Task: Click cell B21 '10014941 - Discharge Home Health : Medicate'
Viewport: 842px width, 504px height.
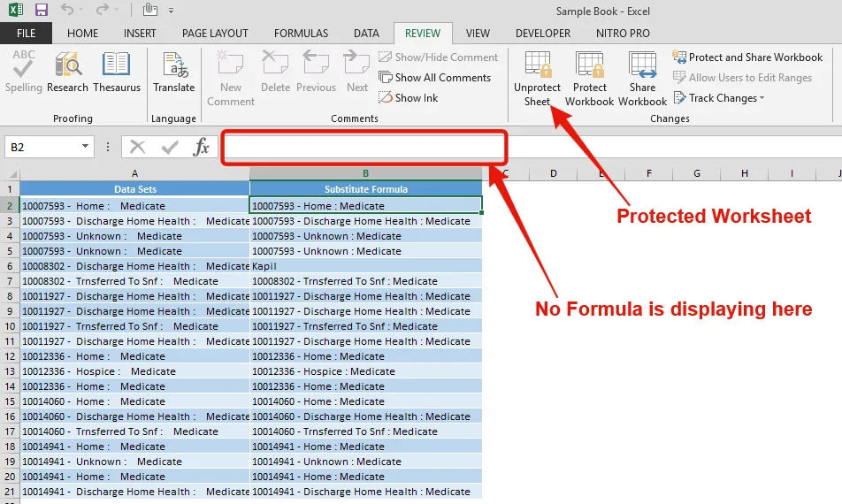Action: point(365,492)
